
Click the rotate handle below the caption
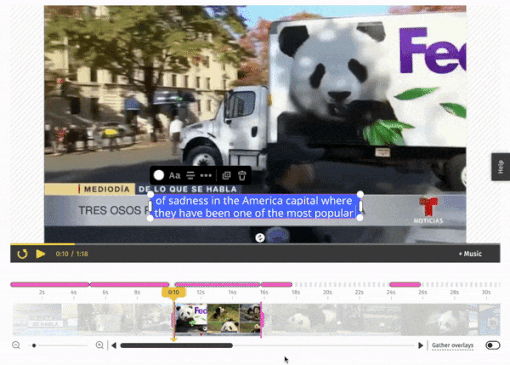tap(260, 238)
